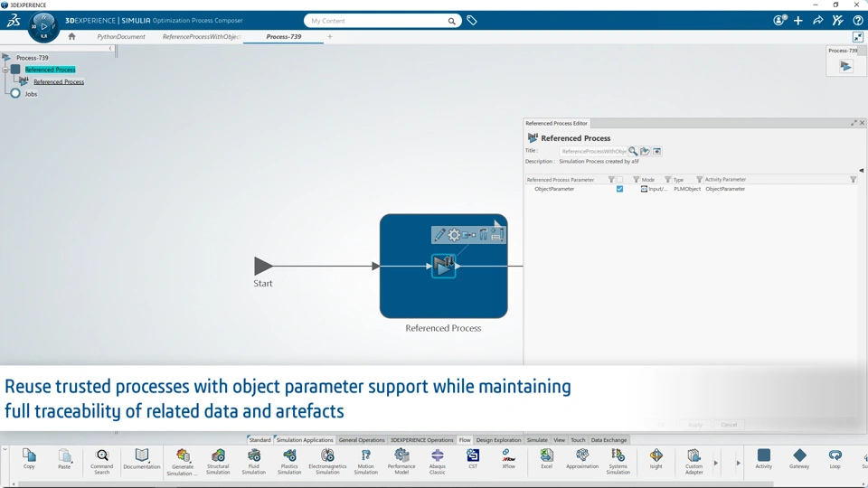
Task: Open Documentation from the action bar
Action: pyautogui.click(x=142, y=459)
